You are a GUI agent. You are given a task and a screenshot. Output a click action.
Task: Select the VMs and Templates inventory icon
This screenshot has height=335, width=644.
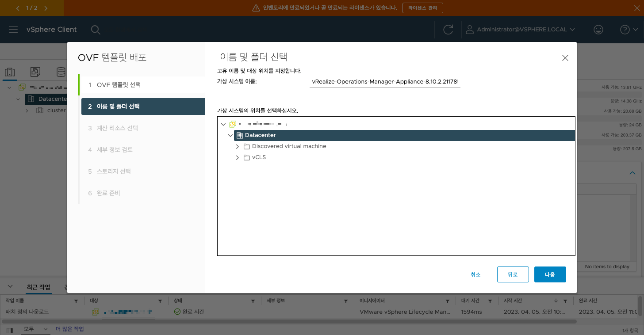tap(35, 72)
